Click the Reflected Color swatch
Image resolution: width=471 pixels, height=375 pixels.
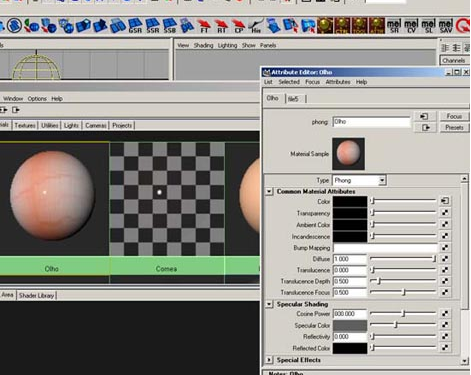pyautogui.click(x=350, y=348)
